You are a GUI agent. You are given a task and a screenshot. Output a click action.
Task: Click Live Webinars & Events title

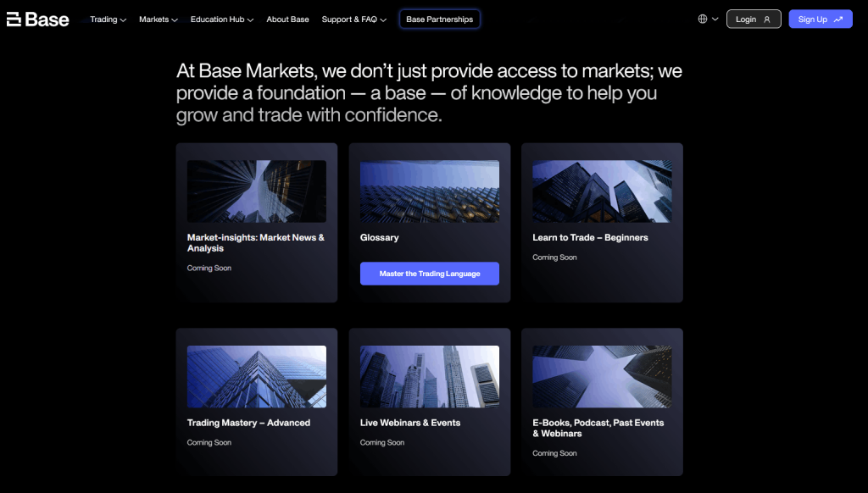410,423
